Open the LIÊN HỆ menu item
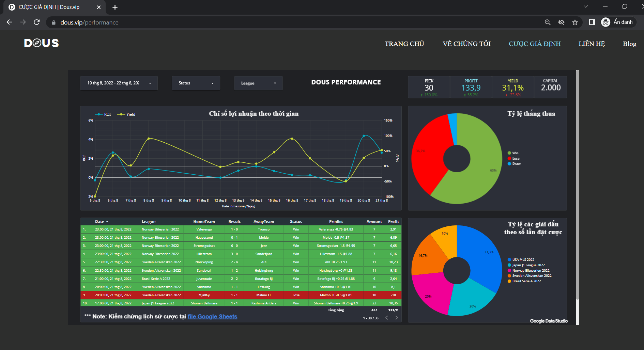Screen dimensions: 644x350 click(592, 44)
